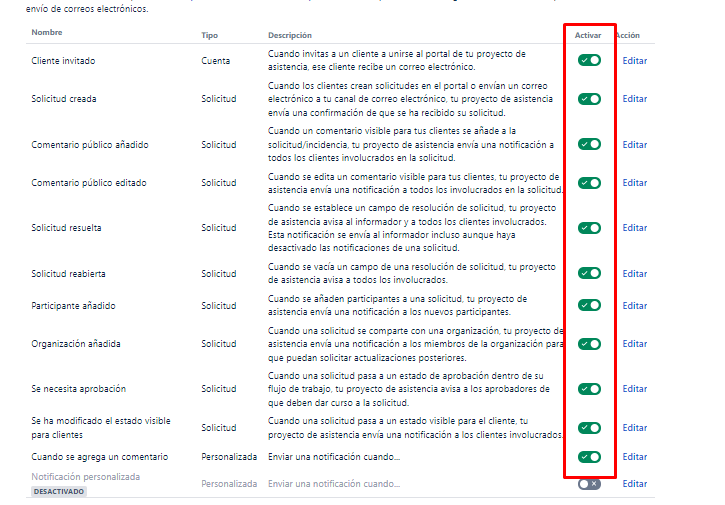Click Cuando se agrega un comentario name
The width and height of the screenshot is (725, 505).
point(99,456)
